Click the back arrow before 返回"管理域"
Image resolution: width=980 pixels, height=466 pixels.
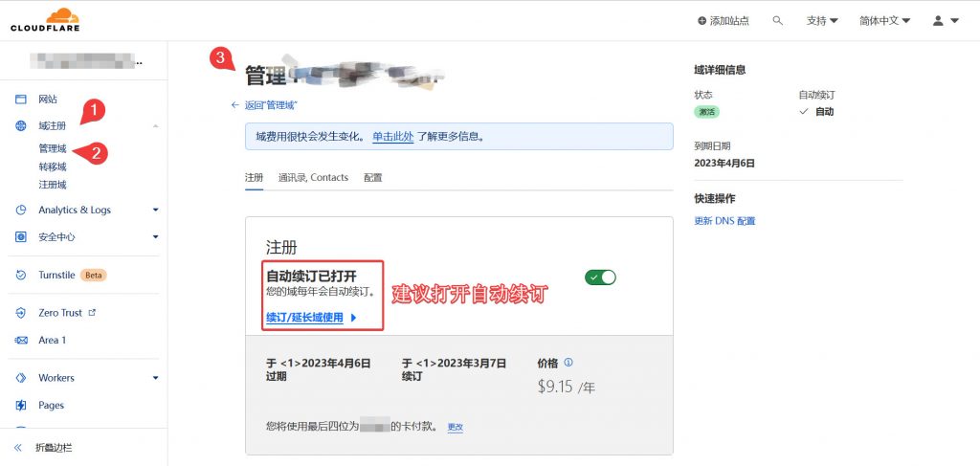point(235,105)
